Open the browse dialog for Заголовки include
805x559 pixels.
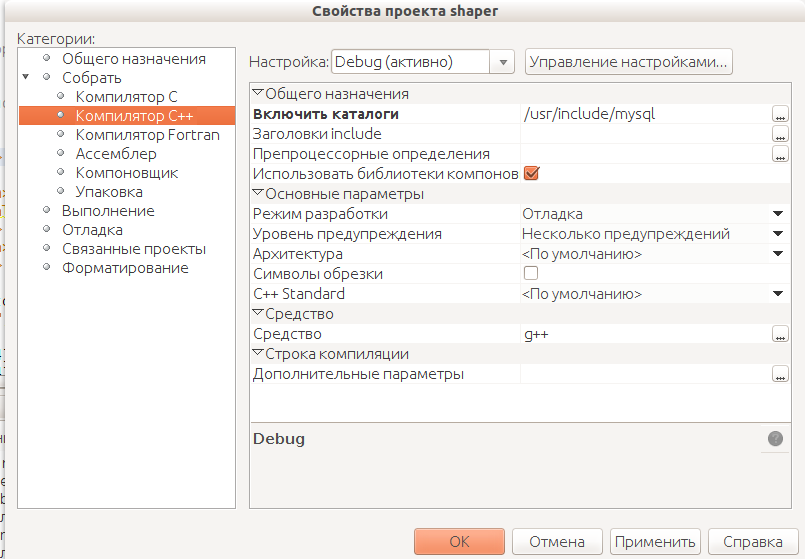pyautogui.click(x=780, y=134)
